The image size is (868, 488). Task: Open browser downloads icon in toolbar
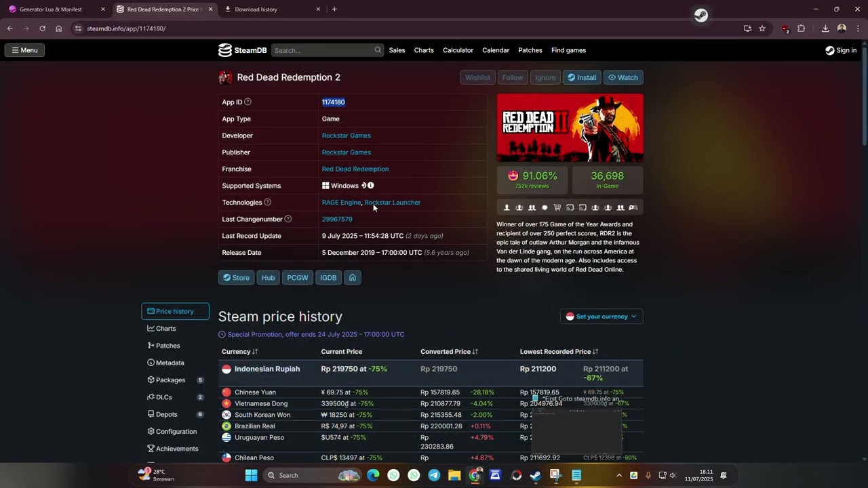[x=825, y=28]
